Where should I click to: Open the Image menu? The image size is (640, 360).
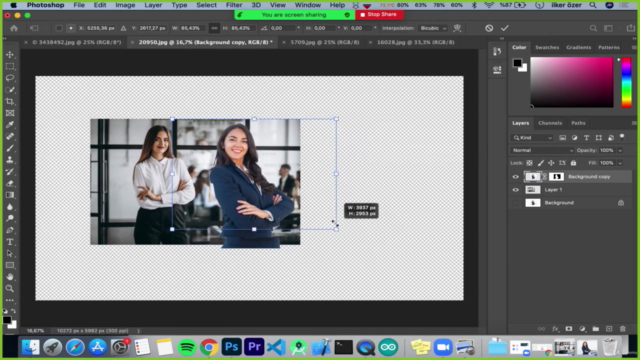click(125, 5)
